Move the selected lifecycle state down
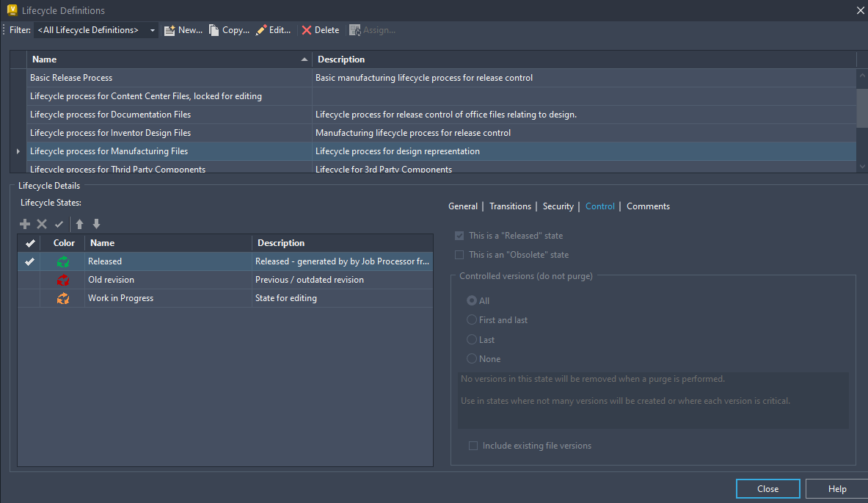Screen dimensions: 868x503 (x=95, y=223)
